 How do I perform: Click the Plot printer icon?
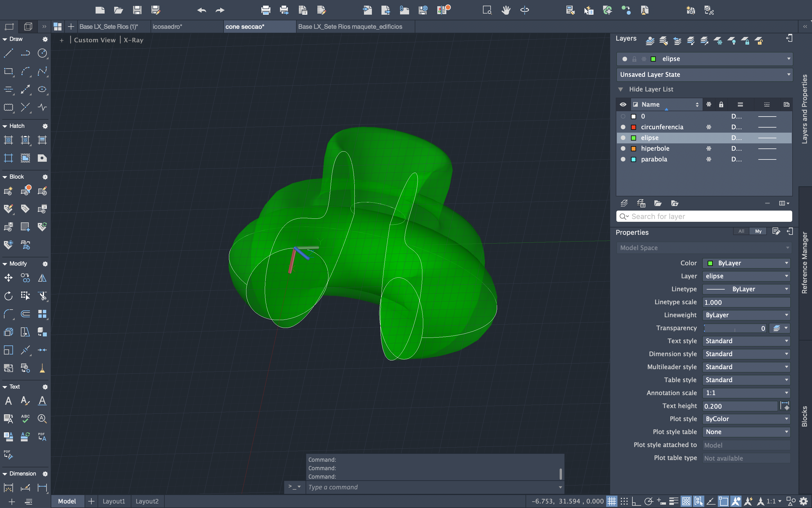(266, 10)
